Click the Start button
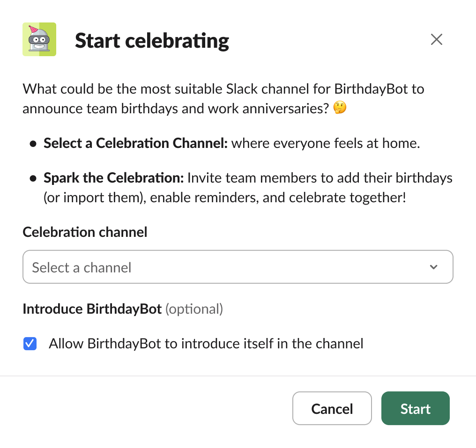This screenshot has height=448, width=476. point(415,408)
